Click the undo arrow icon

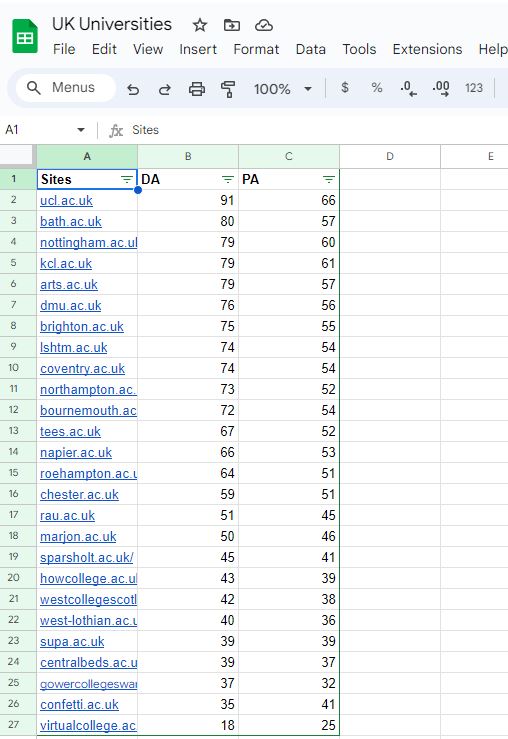[133, 89]
